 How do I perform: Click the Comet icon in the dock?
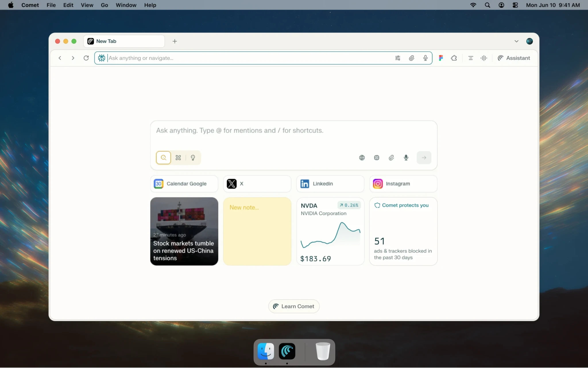287,351
